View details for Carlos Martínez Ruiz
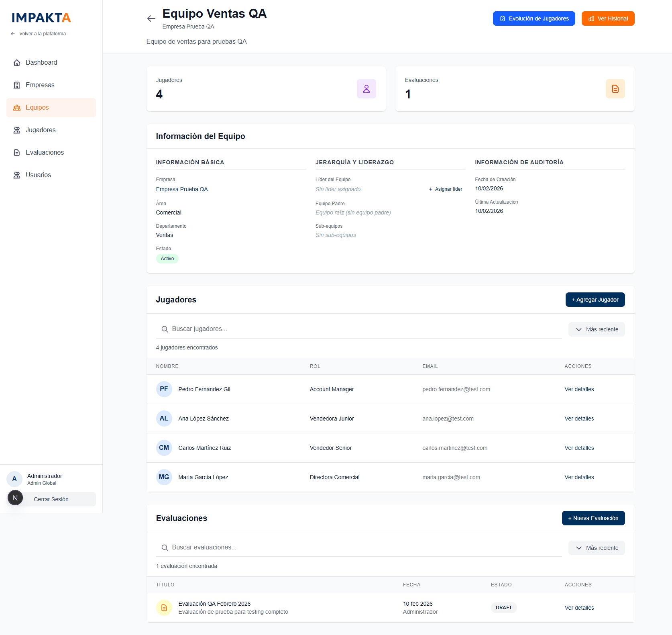Viewport: 672px width, 635px height. 579,448
